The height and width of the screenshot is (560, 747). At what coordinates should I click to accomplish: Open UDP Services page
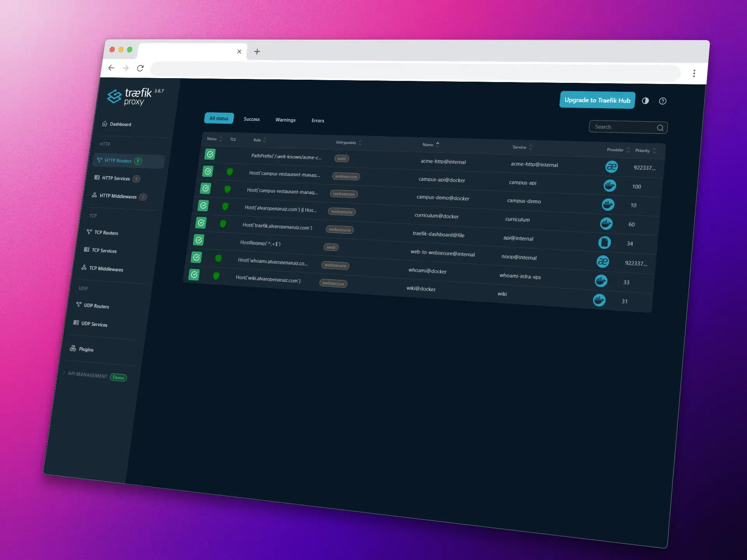pyautogui.click(x=95, y=324)
